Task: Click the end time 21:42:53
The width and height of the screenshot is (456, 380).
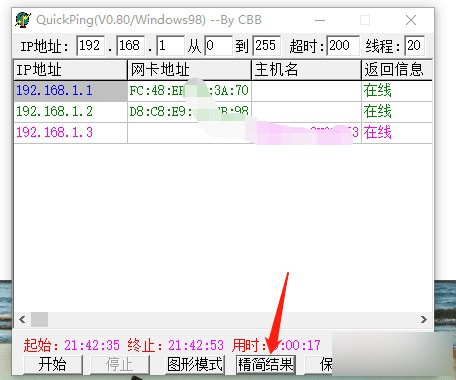Action: pyautogui.click(x=196, y=345)
